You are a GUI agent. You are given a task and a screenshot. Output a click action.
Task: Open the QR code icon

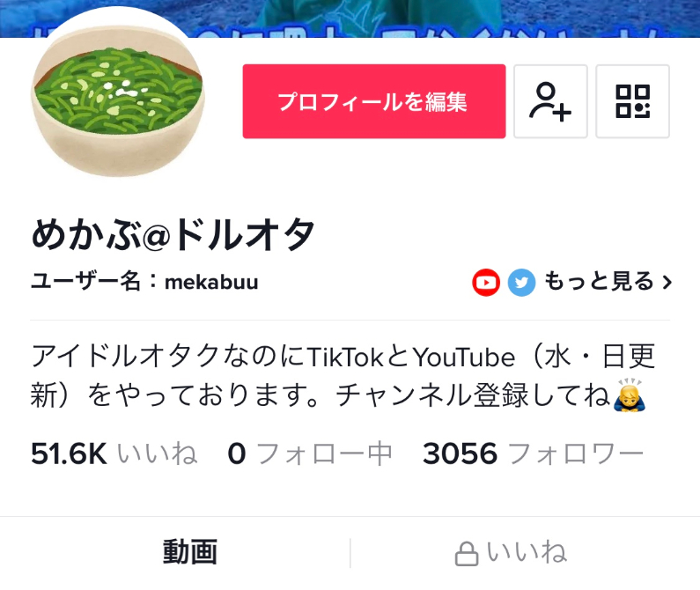point(632,101)
